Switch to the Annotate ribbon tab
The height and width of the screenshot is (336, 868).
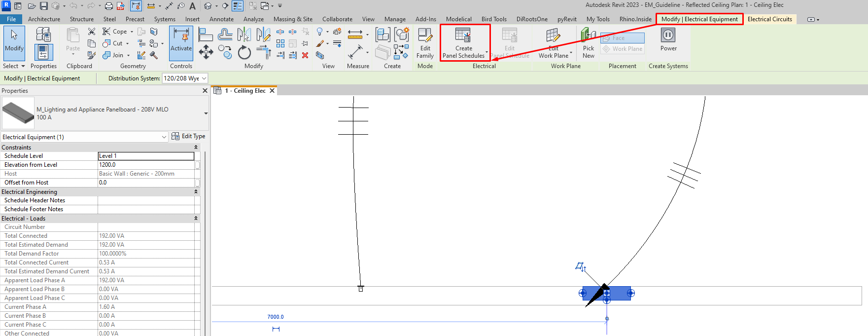click(222, 19)
